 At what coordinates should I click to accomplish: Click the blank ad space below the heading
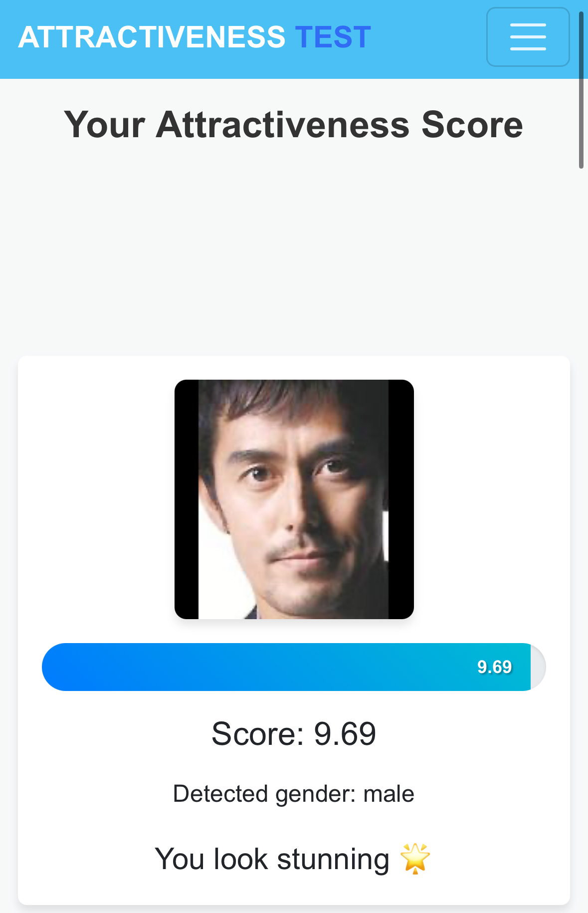[x=294, y=249]
